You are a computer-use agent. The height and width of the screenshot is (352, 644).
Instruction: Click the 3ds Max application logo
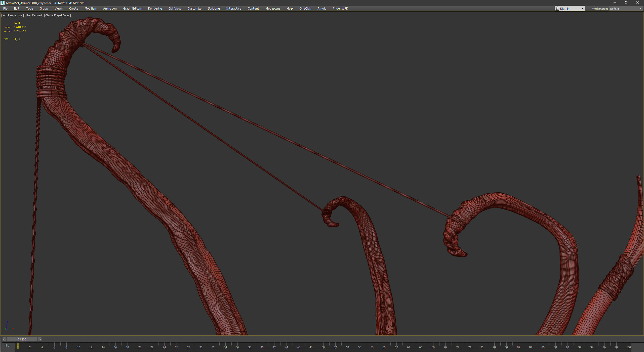click(3, 3)
